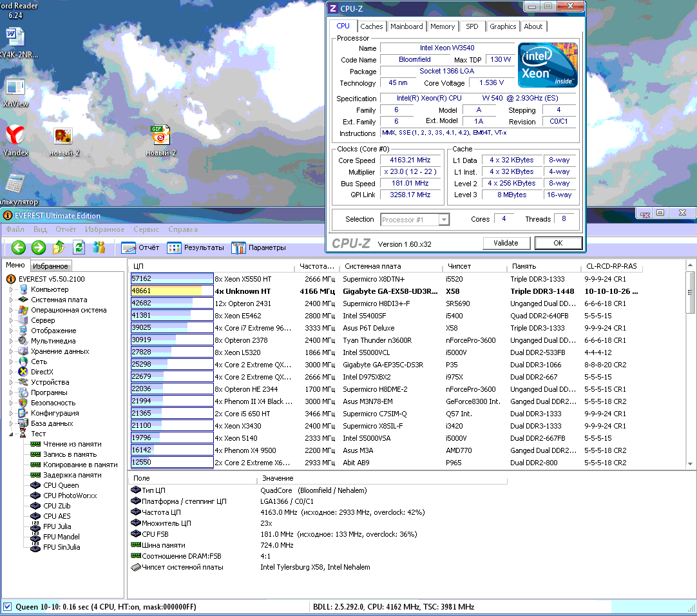Open the Yandex browser desktop icon
The width and height of the screenshot is (697, 616).
point(15,136)
